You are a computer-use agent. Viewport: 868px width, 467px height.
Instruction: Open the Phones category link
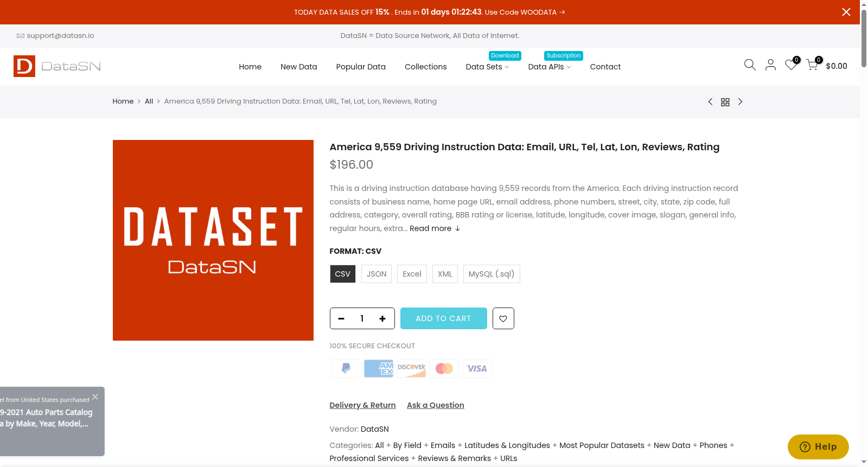713,445
